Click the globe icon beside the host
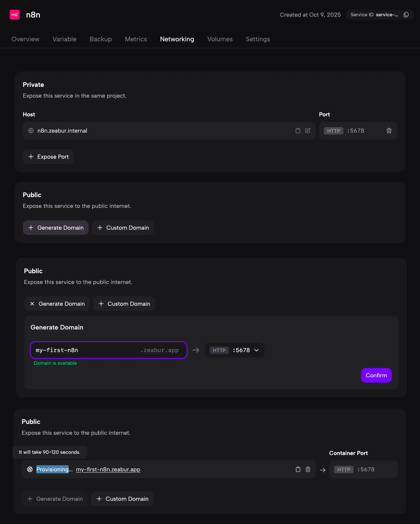 [31, 131]
